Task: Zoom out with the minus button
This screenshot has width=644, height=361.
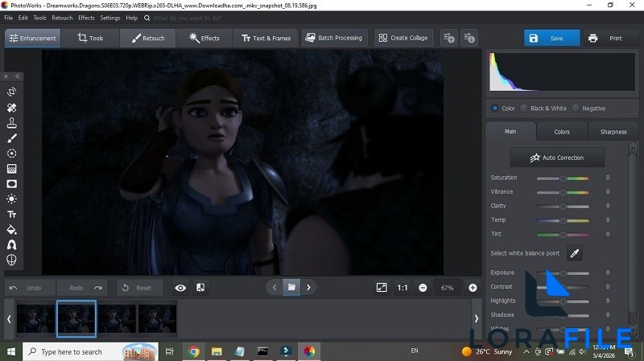Action: point(423,288)
